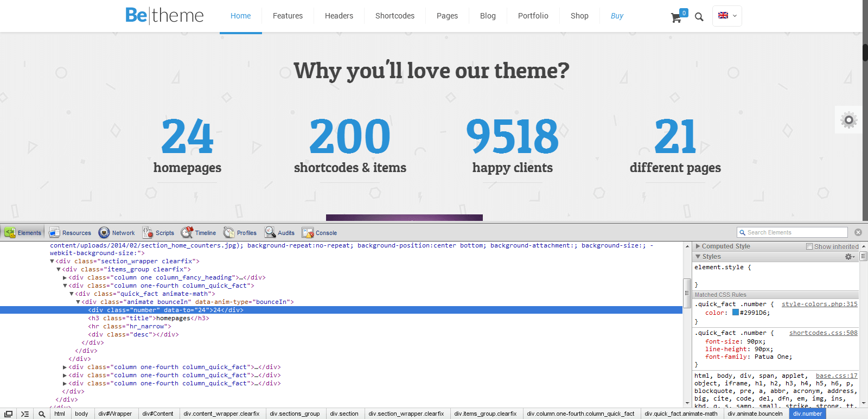Open the shopping cart icon
The image size is (868, 419).
pyautogui.click(x=676, y=17)
